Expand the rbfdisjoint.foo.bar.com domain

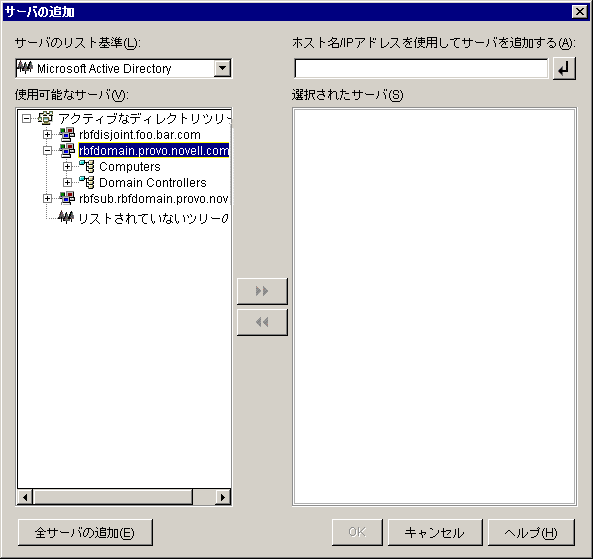pyautogui.click(x=47, y=135)
